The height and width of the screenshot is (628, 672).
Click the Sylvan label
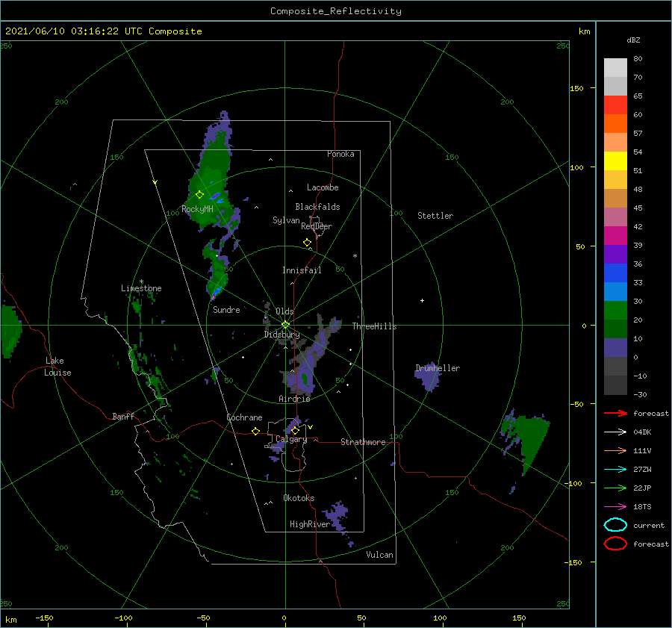coord(286,220)
